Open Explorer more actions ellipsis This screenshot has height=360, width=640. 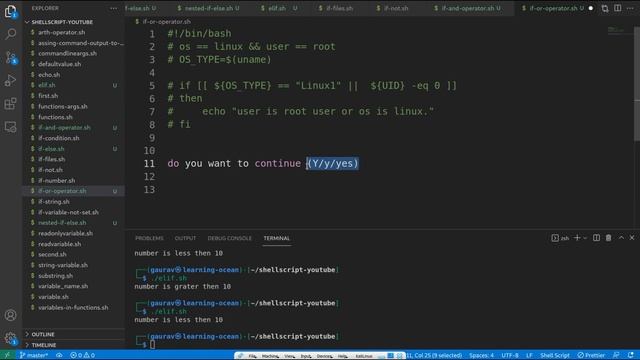(x=113, y=8)
